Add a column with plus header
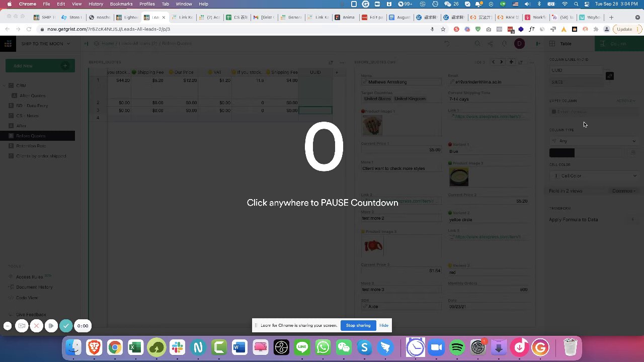 tap(337, 72)
